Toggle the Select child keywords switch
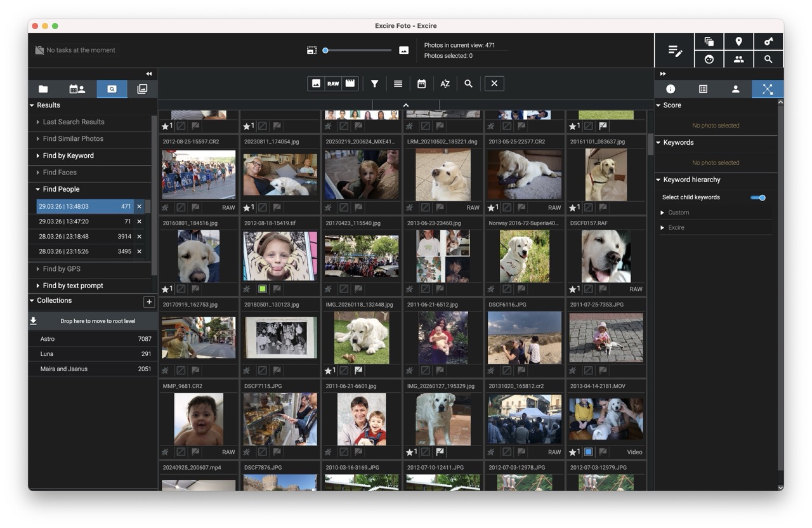Image resolution: width=812 pixels, height=528 pixels. pos(758,197)
